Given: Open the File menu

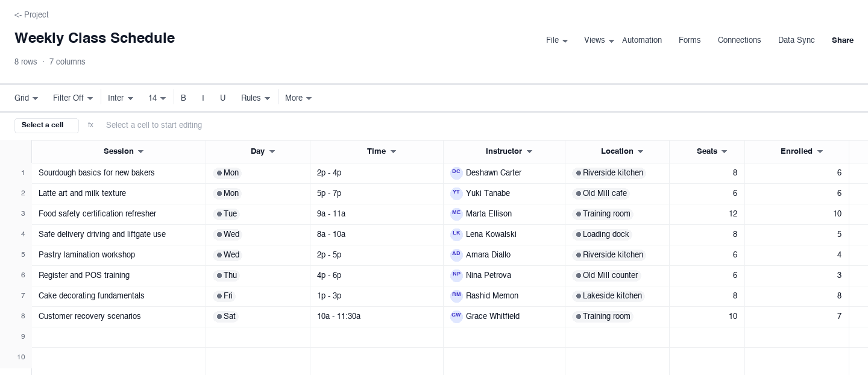Looking at the screenshot, I should 557,40.
